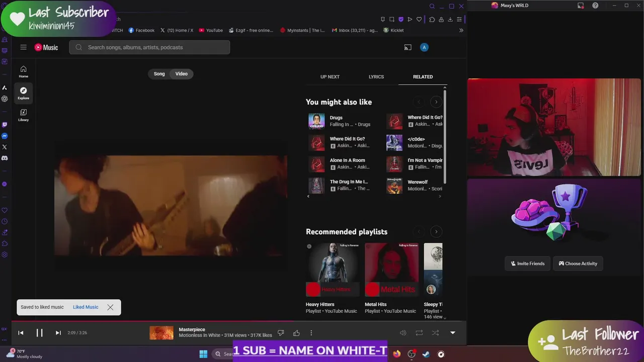The image size is (644, 362).
Task: Open YouTube bookmark
Action: coord(211,30)
